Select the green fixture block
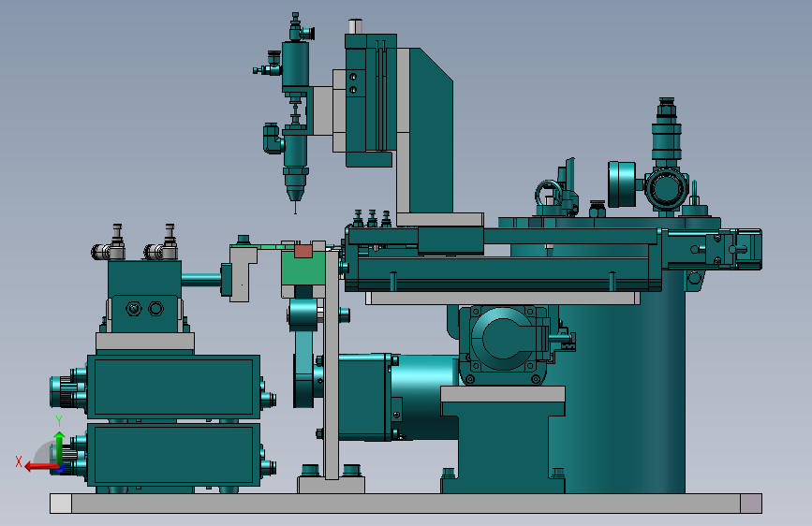The height and width of the screenshot is (526, 812). point(303,270)
